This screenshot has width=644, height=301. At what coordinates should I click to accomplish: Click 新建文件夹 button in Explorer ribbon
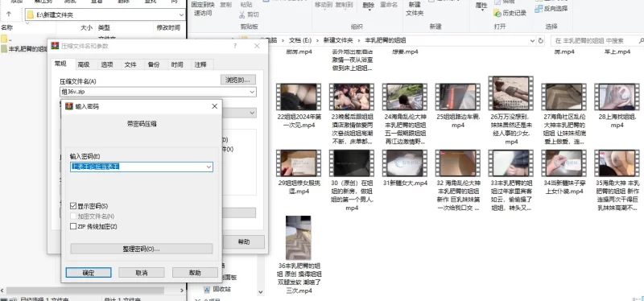(415, 8)
